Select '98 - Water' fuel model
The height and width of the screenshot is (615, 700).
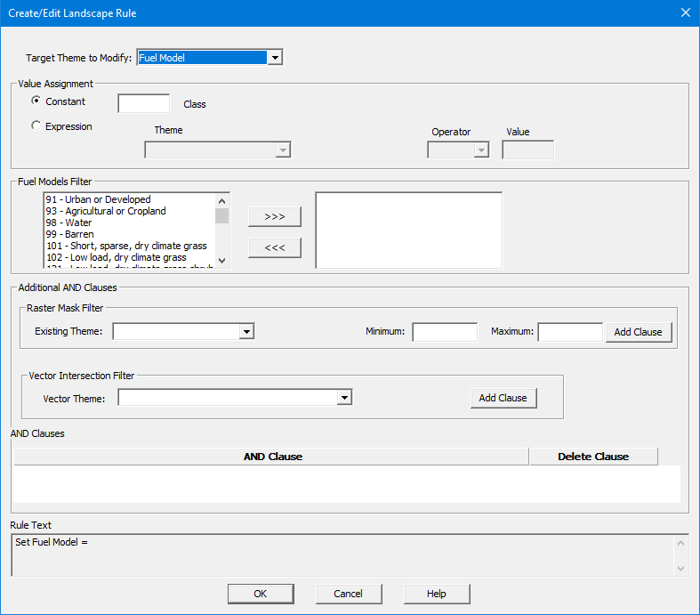click(x=68, y=223)
